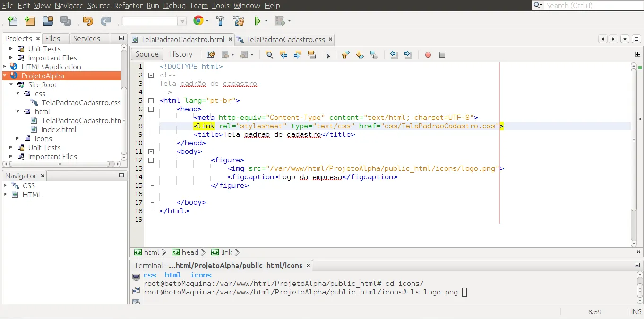Viewport: 644px width, 319px height.
Task: Run the project with the green play icon
Action: [258, 21]
